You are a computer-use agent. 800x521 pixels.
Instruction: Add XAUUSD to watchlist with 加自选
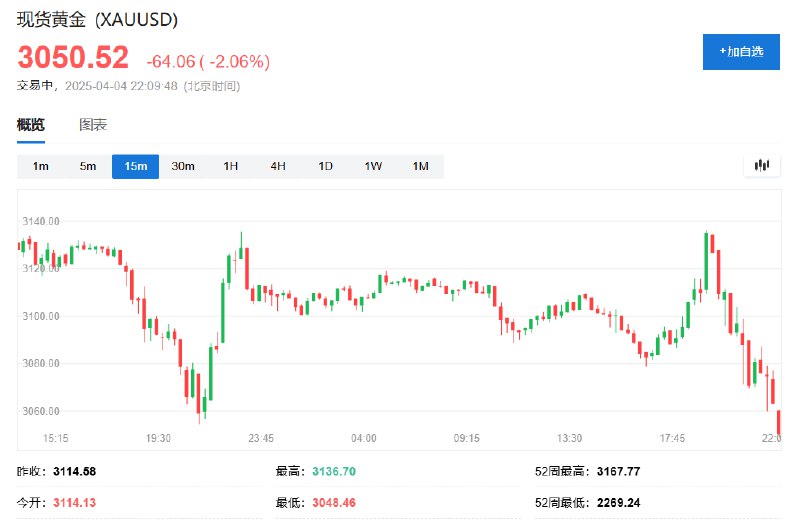coord(741,52)
